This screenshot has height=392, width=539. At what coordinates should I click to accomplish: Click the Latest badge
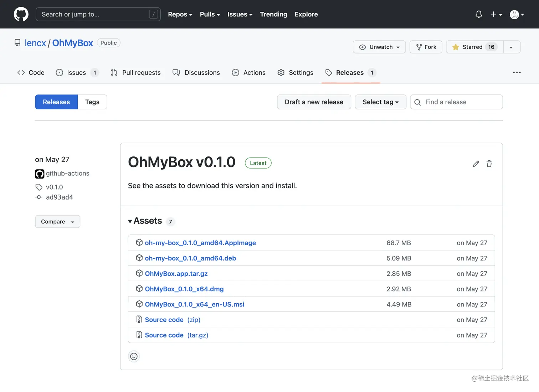258,163
